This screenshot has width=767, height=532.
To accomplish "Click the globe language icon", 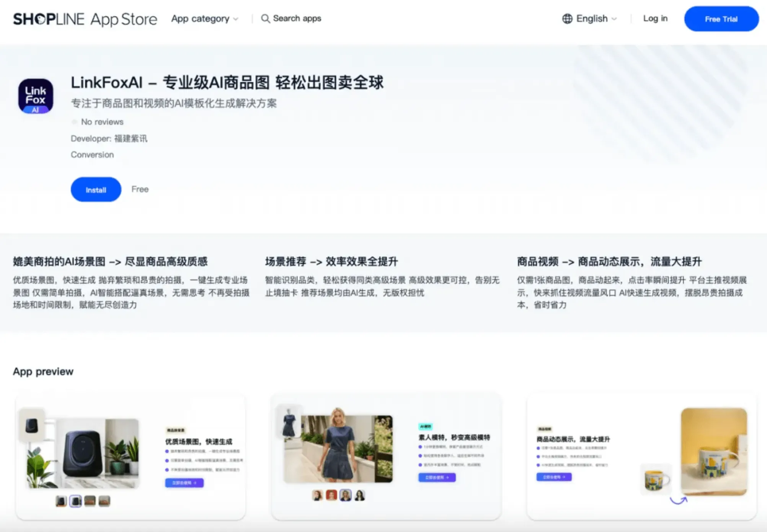I will tap(567, 19).
